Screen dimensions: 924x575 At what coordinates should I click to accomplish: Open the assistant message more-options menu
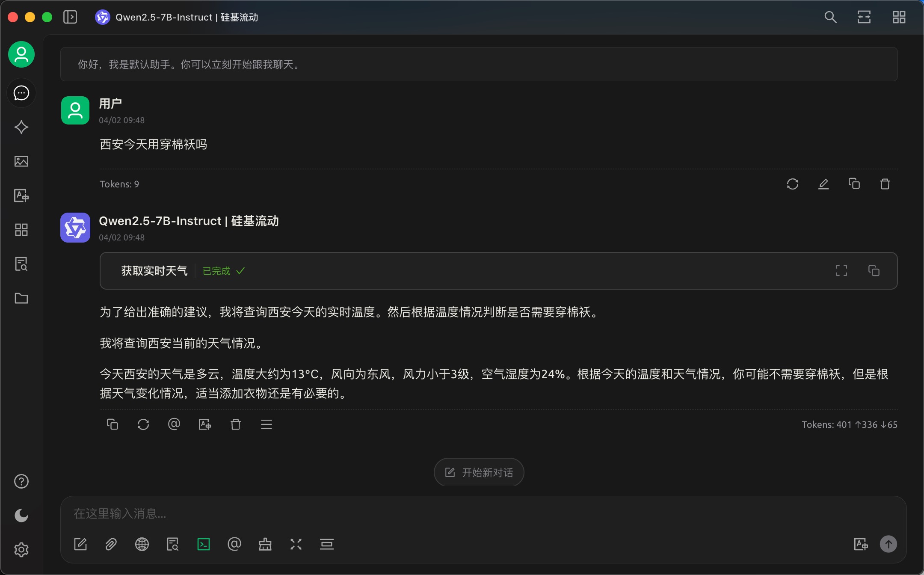[x=267, y=424]
